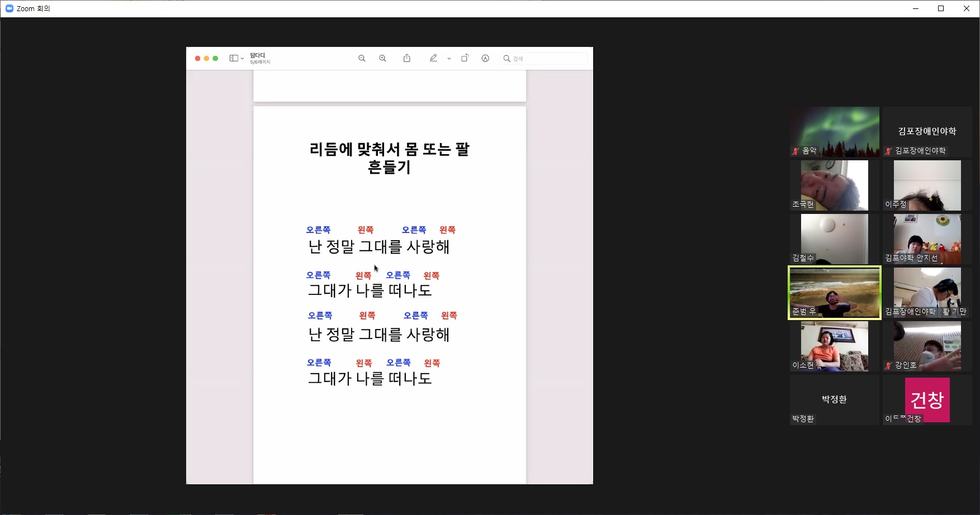980x515 pixels.
Task: Click the 검색 search field
Action: tap(544, 58)
